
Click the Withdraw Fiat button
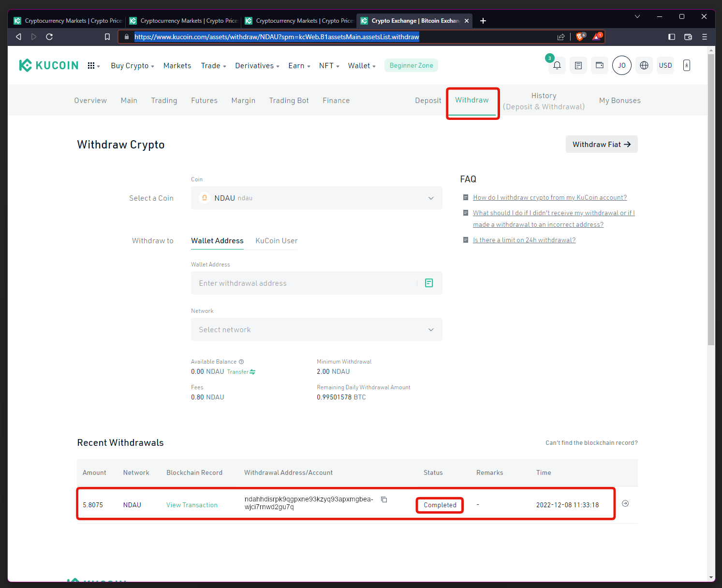click(602, 144)
